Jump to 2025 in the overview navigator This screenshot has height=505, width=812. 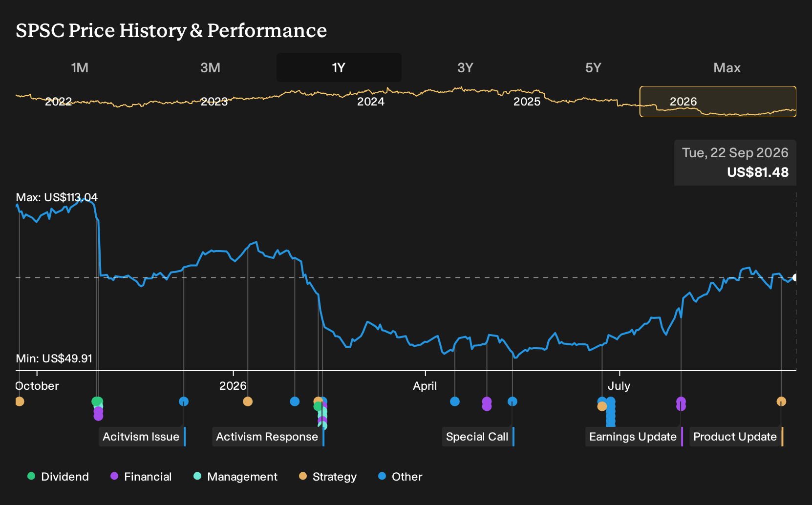[x=527, y=102]
